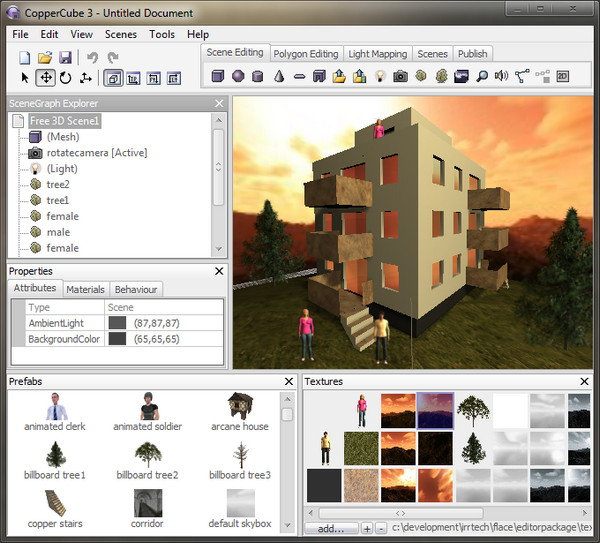Select rotatecamera [Active] in the SceneGraph
The height and width of the screenshot is (543, 600).
[x=96, y=153]
